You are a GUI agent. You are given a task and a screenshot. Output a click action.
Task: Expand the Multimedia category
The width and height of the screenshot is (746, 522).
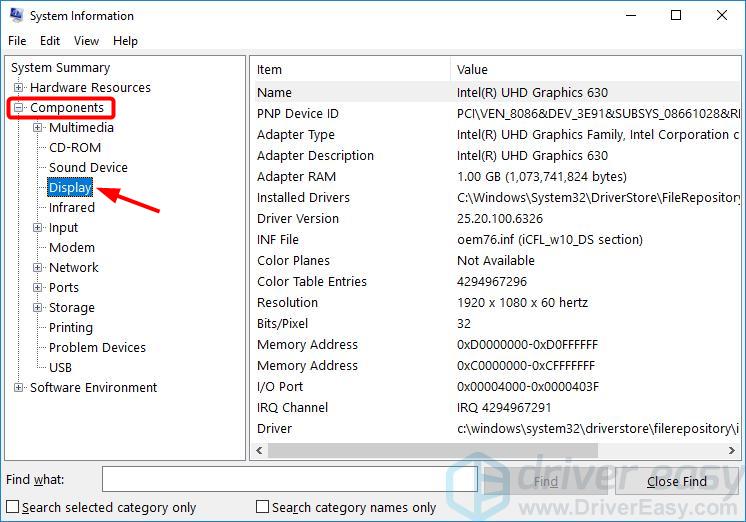coord(38,128)
